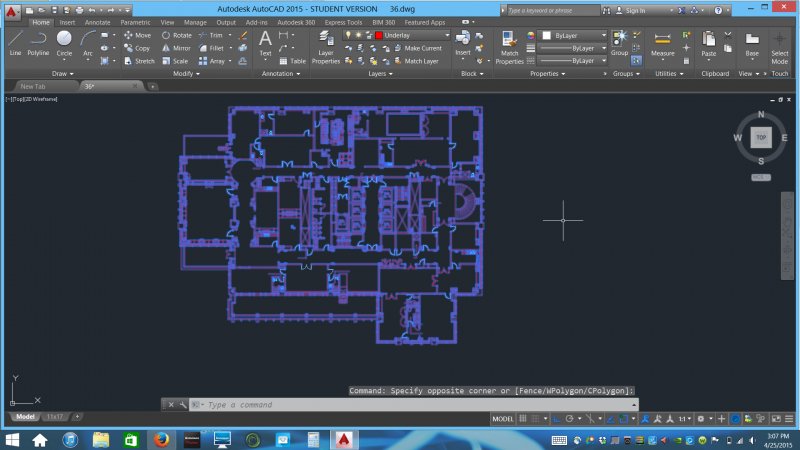Viewport: 800px width, 450px height.
Task: Click the red layer color swatch
Action: point(379,35)
